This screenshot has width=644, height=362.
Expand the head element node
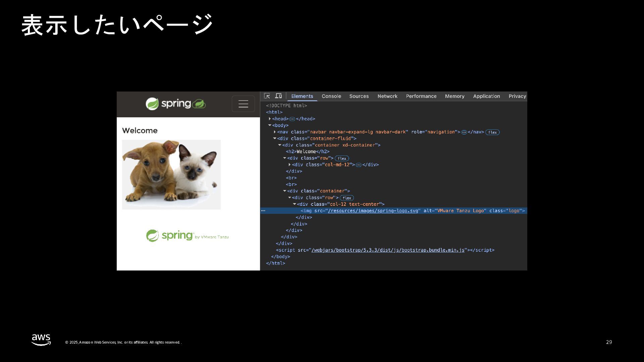[x=270, y=119]
